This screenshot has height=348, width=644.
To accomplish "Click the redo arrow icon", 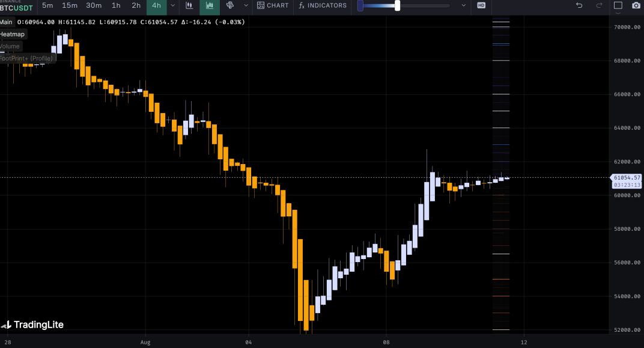I will click(599, 5).
